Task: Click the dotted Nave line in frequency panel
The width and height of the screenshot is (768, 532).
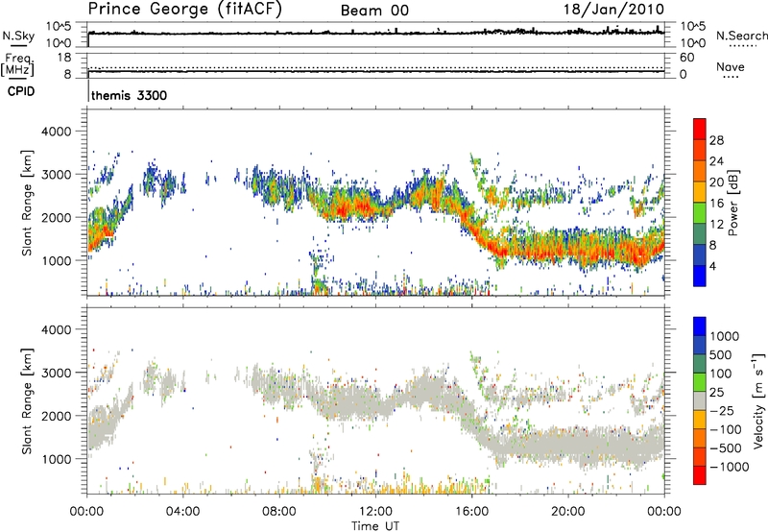Action: [375, 68]
